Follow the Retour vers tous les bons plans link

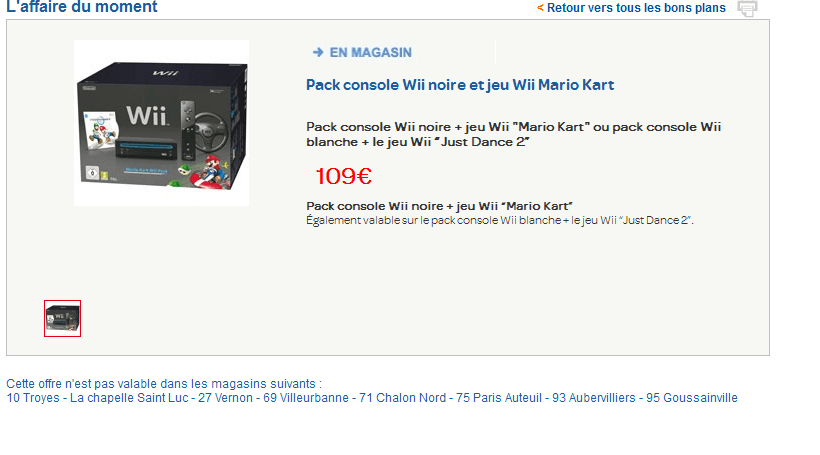636,8
